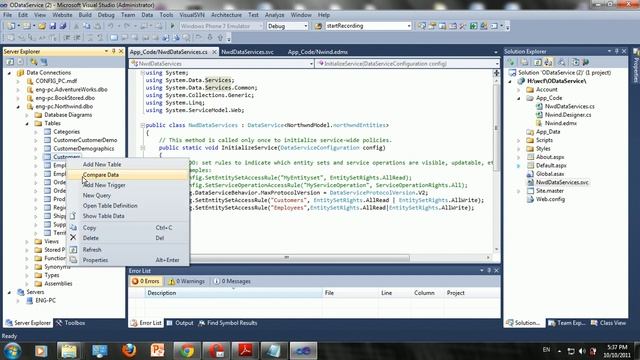
Task: Expand the Categories table node
Action: (36, 132)
